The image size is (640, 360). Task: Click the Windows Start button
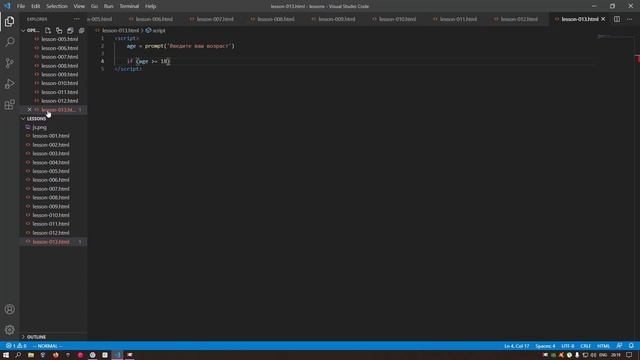click(x=6, y=355)
